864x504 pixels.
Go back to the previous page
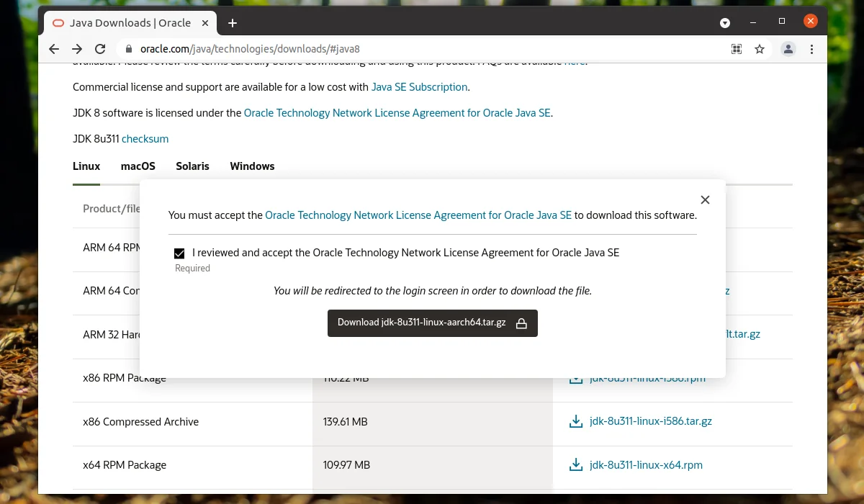point(54,49)
